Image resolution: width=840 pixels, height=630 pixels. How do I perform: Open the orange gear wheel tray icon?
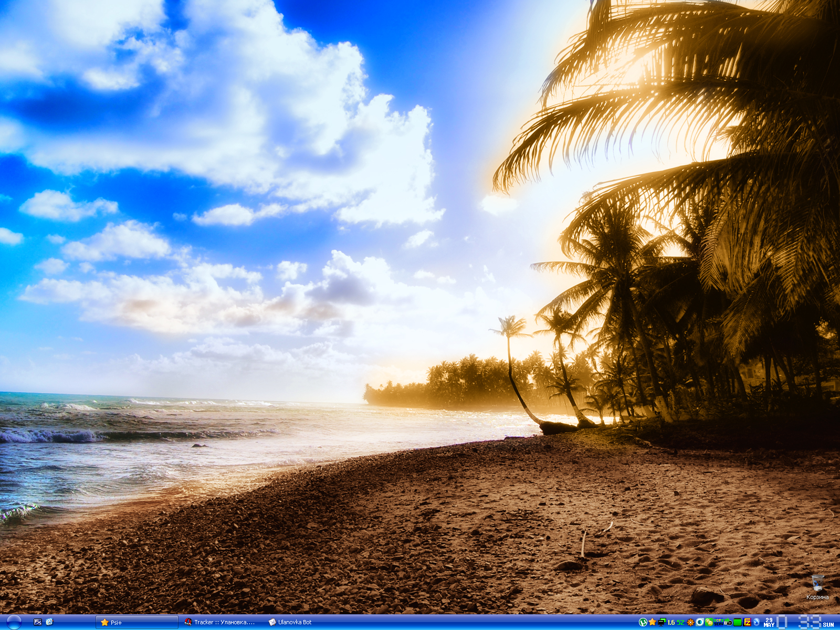[690, 622]
